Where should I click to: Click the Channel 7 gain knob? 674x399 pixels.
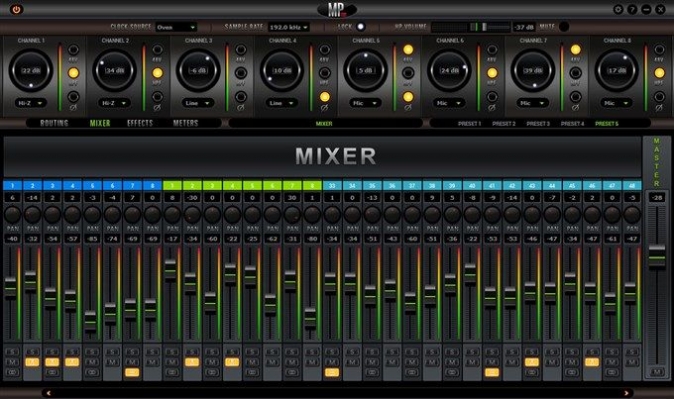click(533, 70)
